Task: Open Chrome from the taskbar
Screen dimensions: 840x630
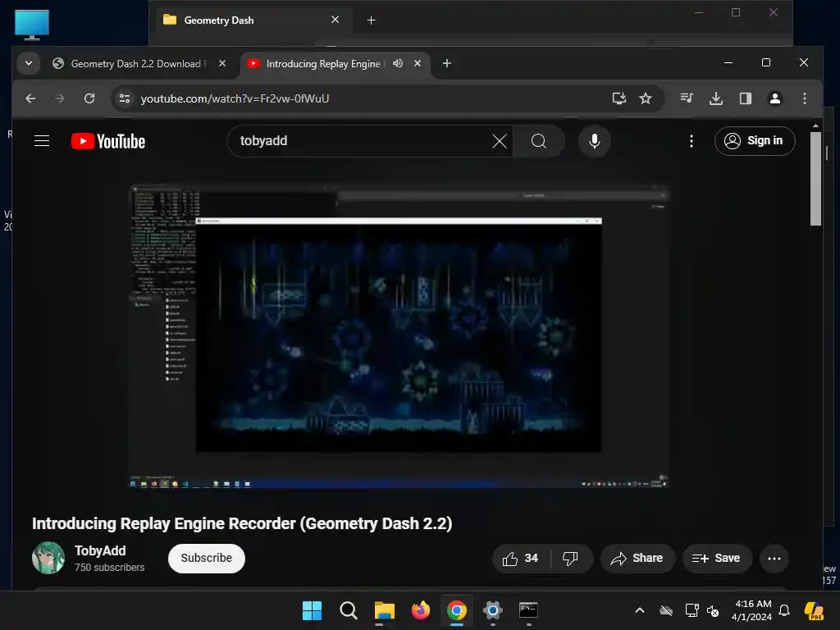Action: pyautogui.click(x=456, y=610)
